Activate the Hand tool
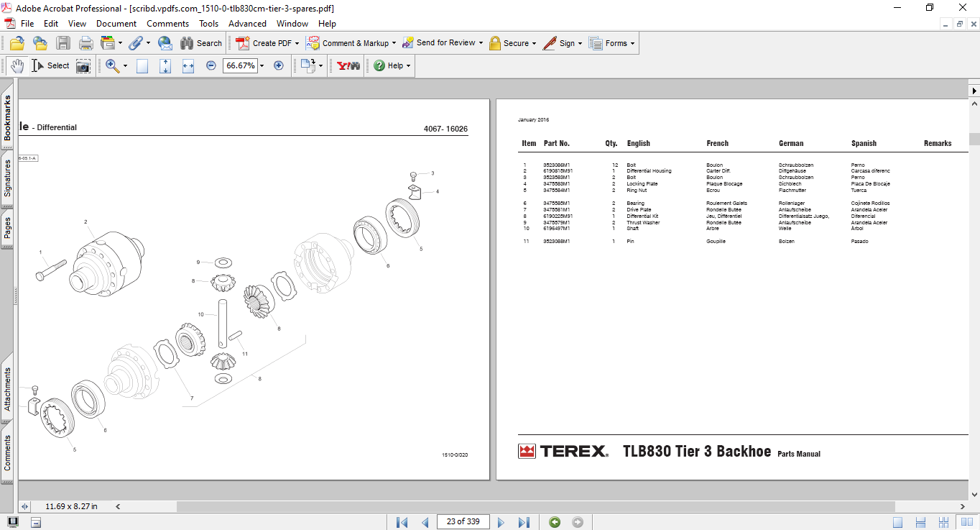Viewport: 980px width, 530px height. coord(17,66)
